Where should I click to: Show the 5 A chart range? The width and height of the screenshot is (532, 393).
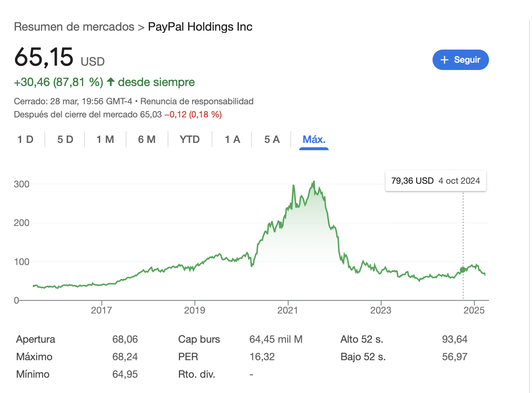pyautogui.click(x=272, y=139)
